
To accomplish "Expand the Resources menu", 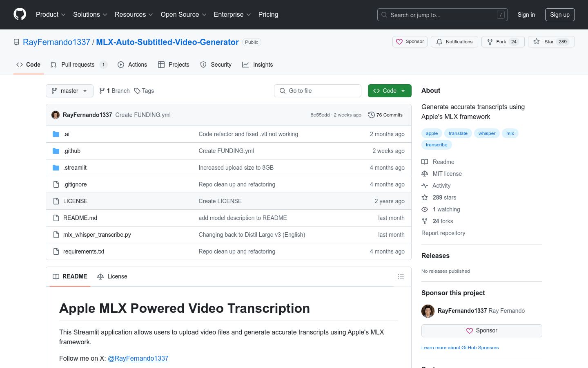I will pos(134,15).
